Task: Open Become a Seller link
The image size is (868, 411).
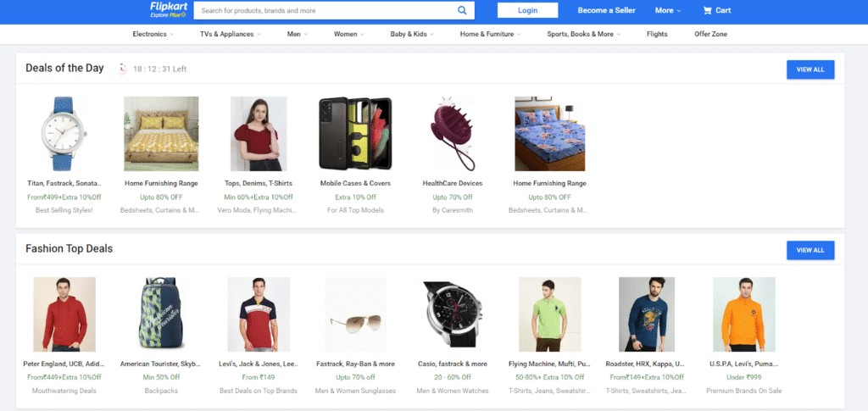Action: [x=607, y=10]
